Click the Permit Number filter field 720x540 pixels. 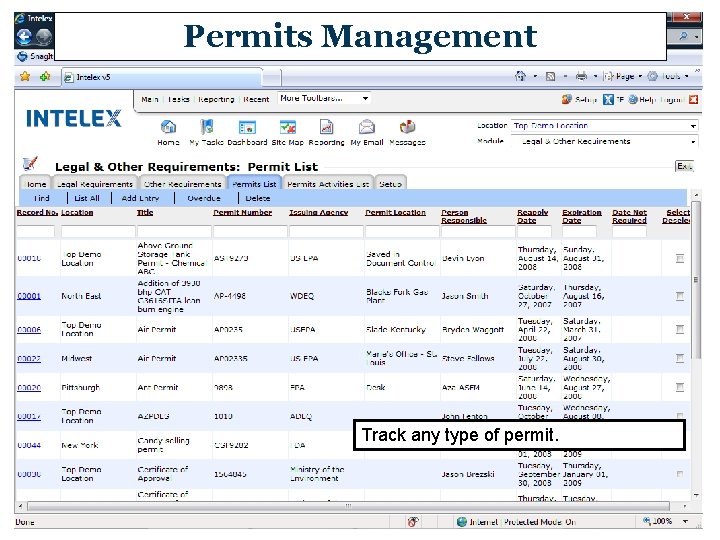point(250,231)
